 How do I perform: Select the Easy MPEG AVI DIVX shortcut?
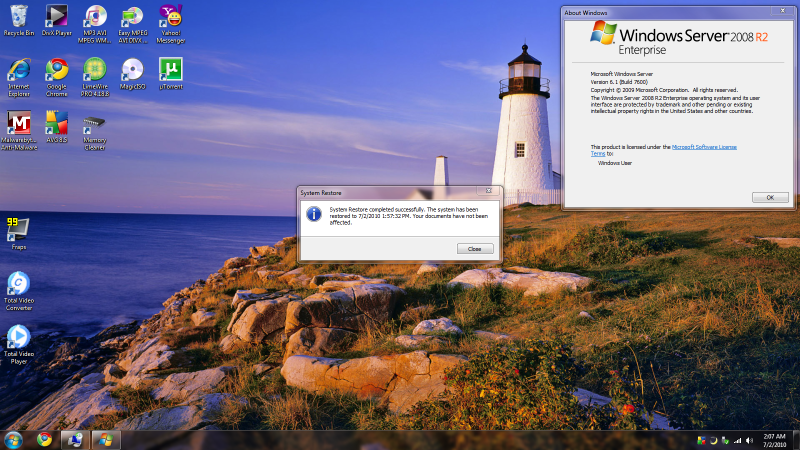coord(133,24)
